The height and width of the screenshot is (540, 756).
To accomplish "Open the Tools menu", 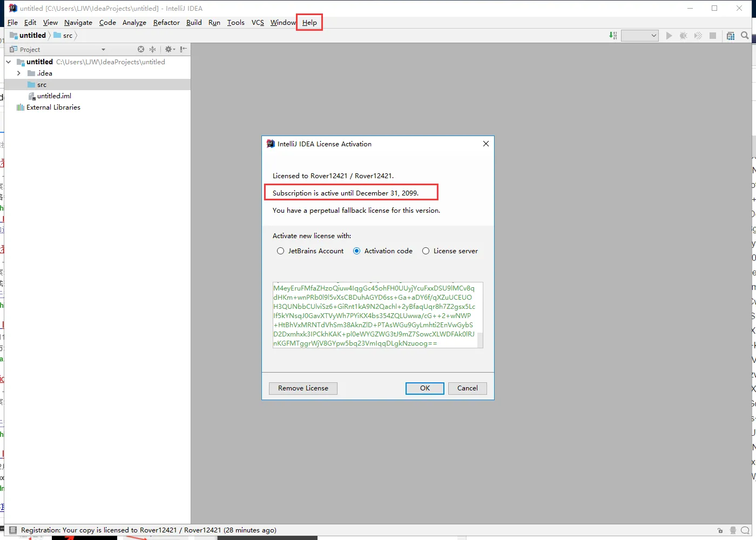I will tap(236, 23).
